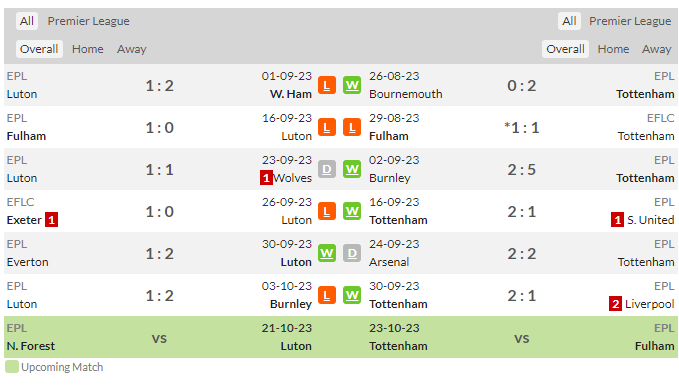679x385 pixels.
Task: Switch right panel to Premier League only
Action: pyautogui.click(x=630, y=21)
